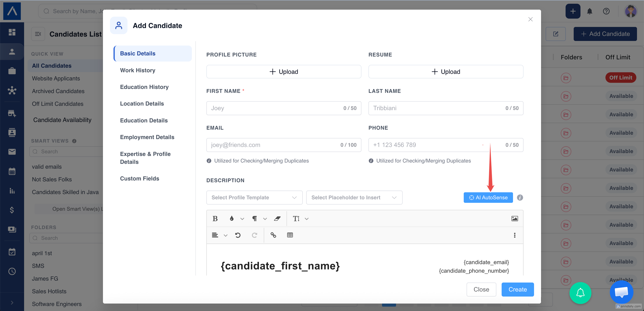Insert image in description editor

515,219
